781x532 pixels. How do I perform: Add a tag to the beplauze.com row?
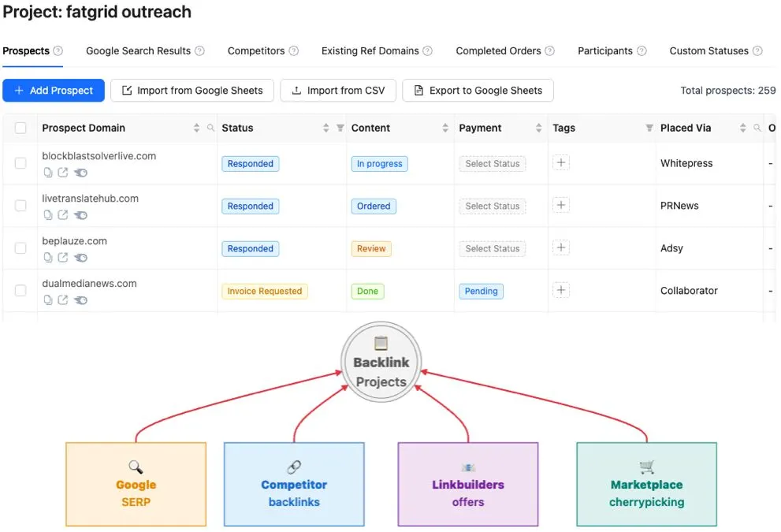(x=561, y=247)
